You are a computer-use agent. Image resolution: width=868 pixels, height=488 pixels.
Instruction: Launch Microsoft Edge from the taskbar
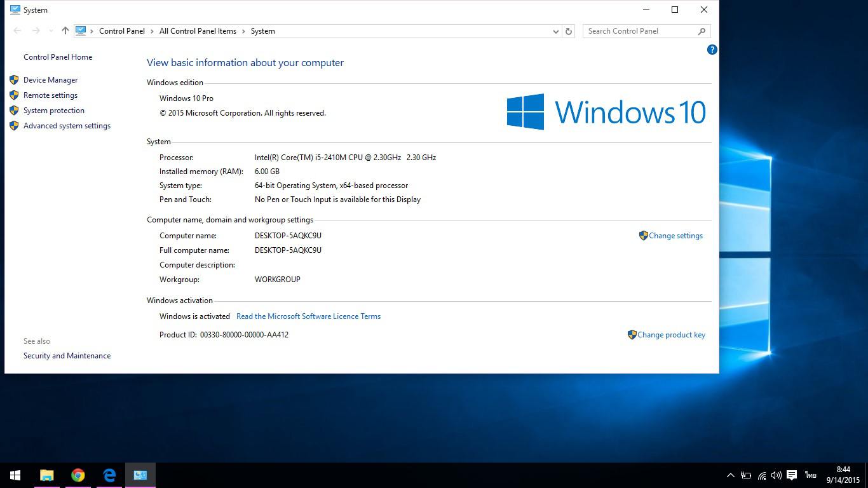click(109, 475)
